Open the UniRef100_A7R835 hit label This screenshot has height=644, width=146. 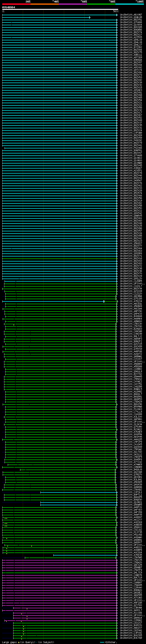pos(131,555)
